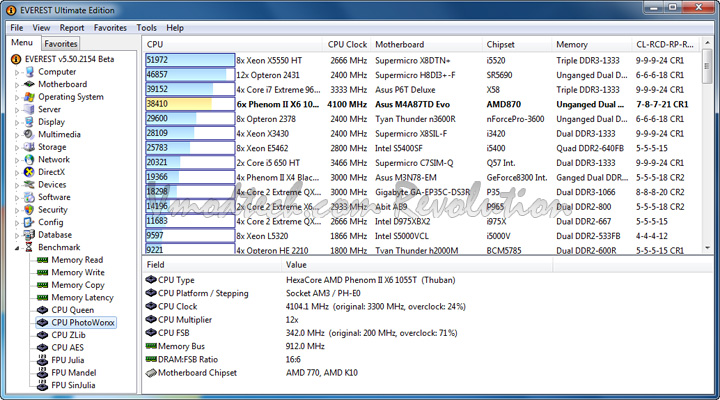Click the CPU AES chip icon

(x=43, y=348)
